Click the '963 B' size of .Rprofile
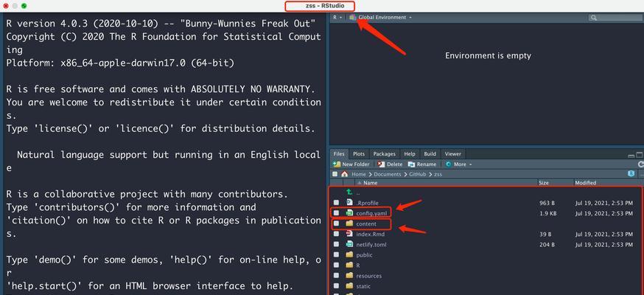This screenshot has width=644, height=295. (547, 203)
